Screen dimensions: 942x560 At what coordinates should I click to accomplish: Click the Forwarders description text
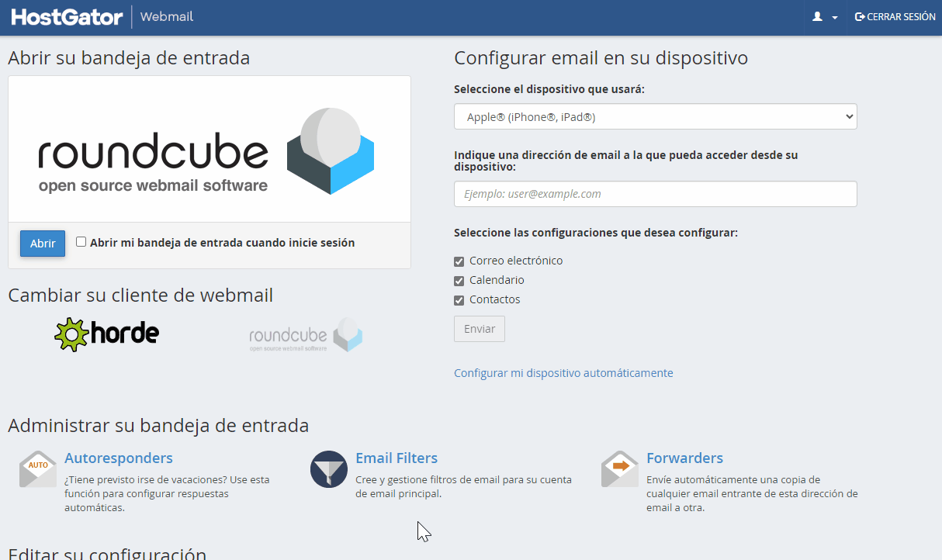tap(752, 493)
